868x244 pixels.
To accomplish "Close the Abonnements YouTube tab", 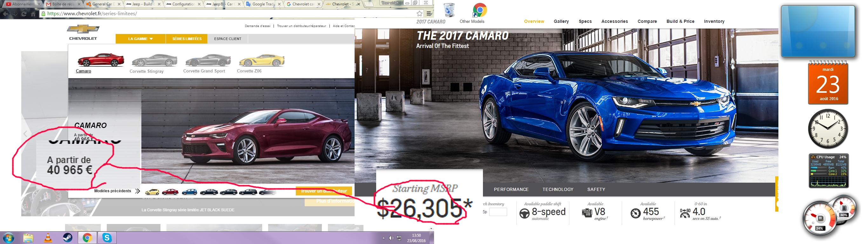I will [39, 4].
